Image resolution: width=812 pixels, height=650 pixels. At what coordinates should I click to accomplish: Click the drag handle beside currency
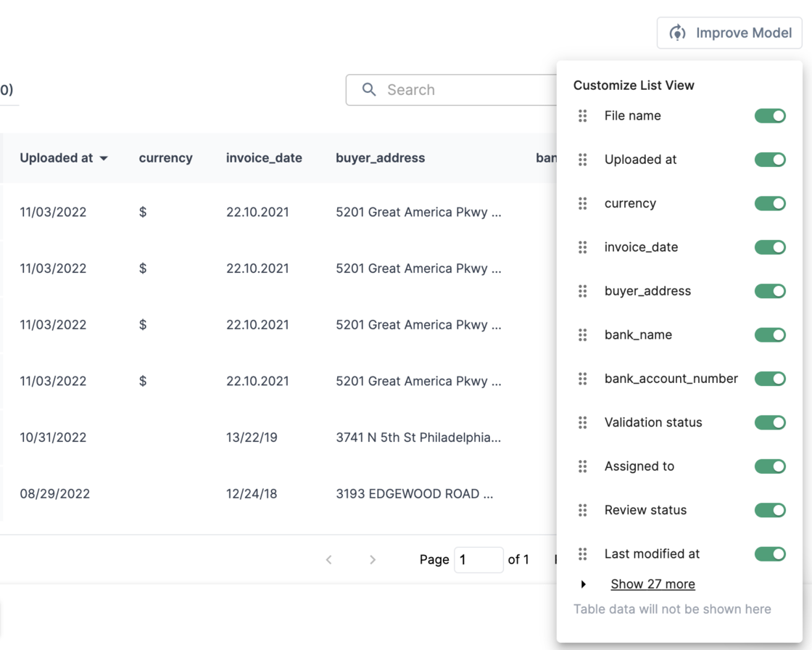click(x=582, y=204)
